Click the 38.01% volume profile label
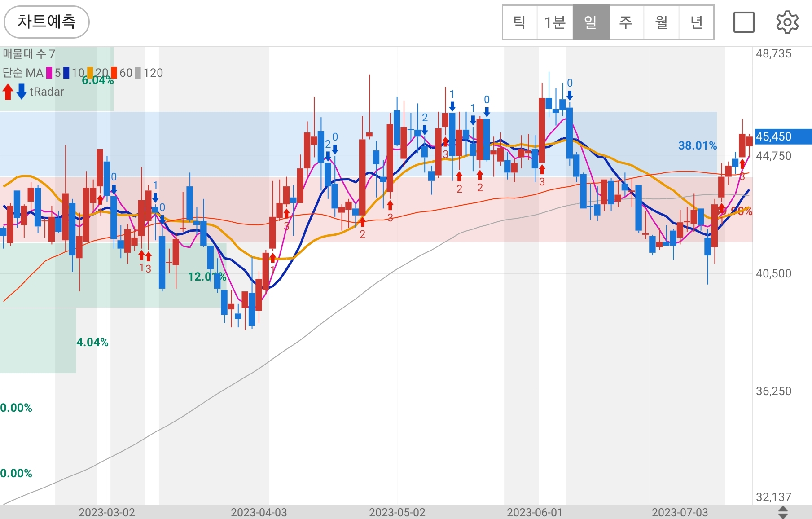 698,145
